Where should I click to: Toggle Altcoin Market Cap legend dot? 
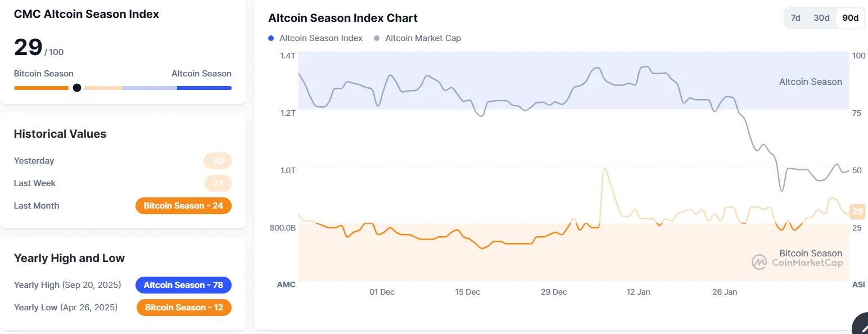coord(377,38)
